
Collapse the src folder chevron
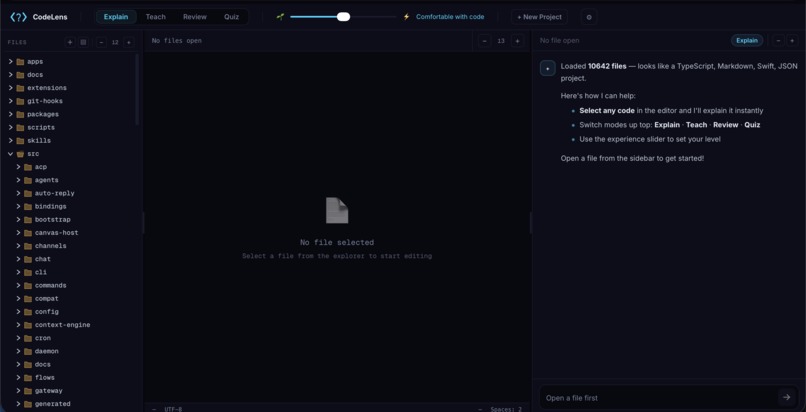[x=10, y=154]
